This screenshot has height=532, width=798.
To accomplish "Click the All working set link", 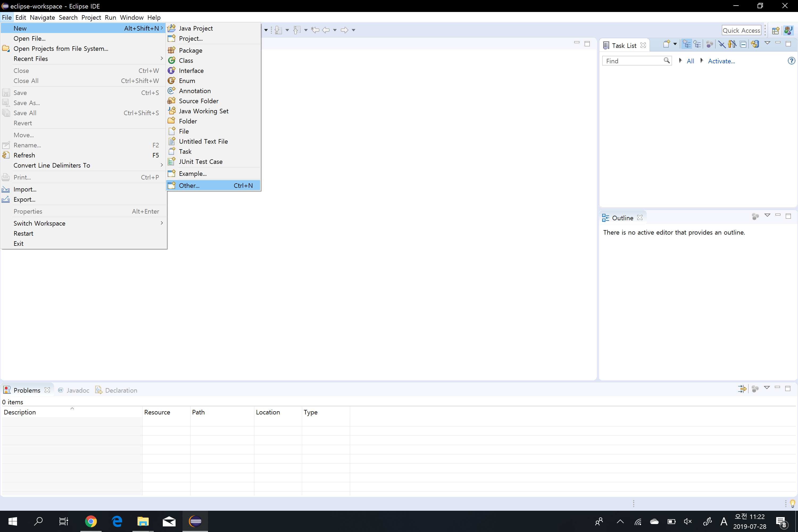I will point(690,61).
